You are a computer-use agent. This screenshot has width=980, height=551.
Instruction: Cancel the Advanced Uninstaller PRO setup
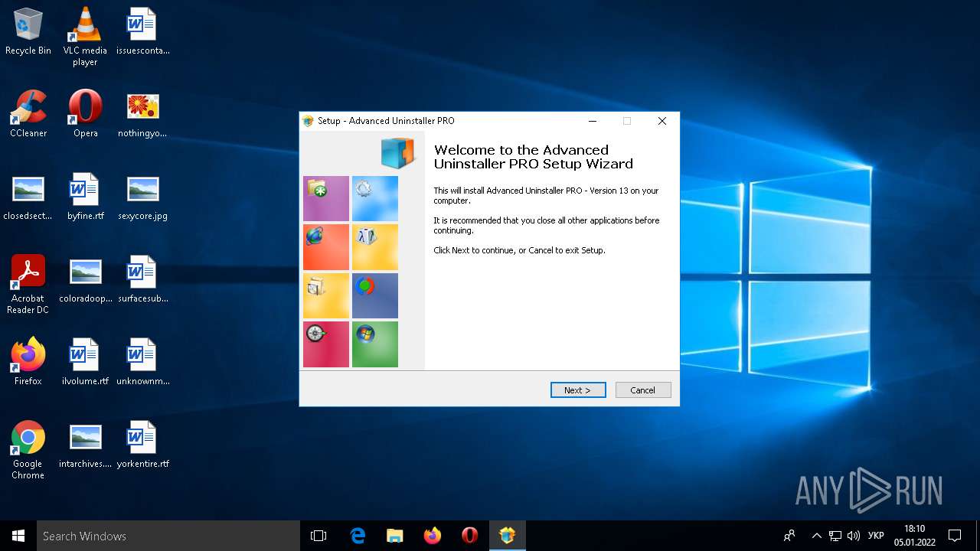(x=643, y=390)
